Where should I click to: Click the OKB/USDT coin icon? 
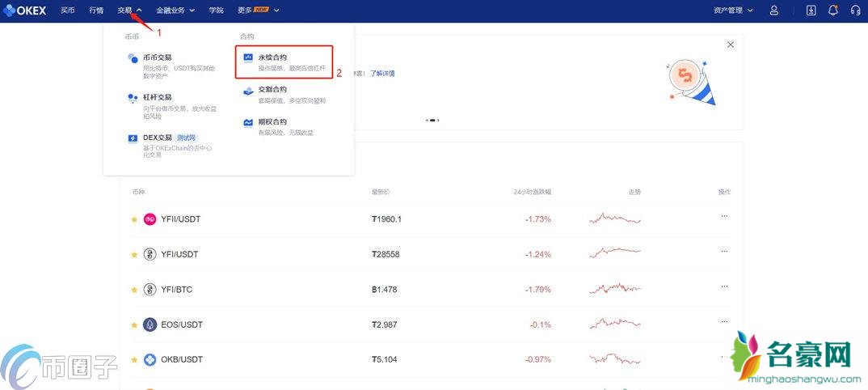[150, 359]
